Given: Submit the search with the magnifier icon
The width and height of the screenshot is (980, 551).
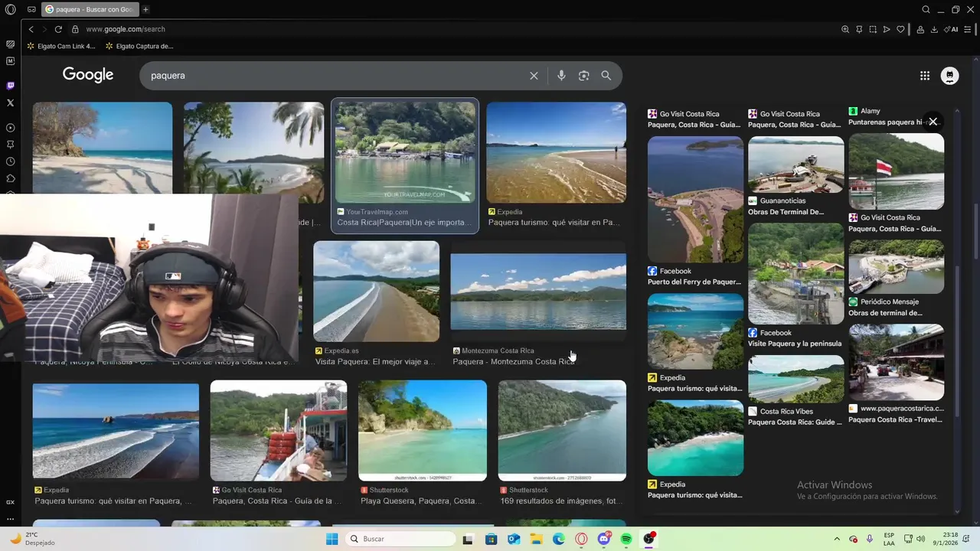Looking at the screenshot, I should point(606,76).
